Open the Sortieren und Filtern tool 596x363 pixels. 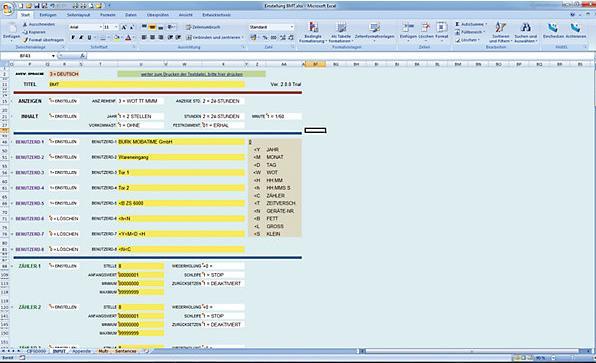[500, 27]
